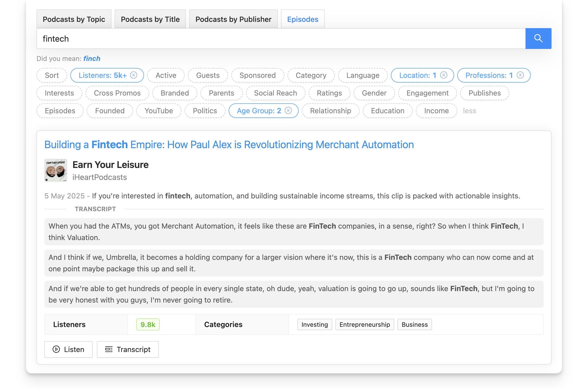This screenshot has height=389, width=588.
Task: Toggle the Active filter chip
Action: coord(166,75)
